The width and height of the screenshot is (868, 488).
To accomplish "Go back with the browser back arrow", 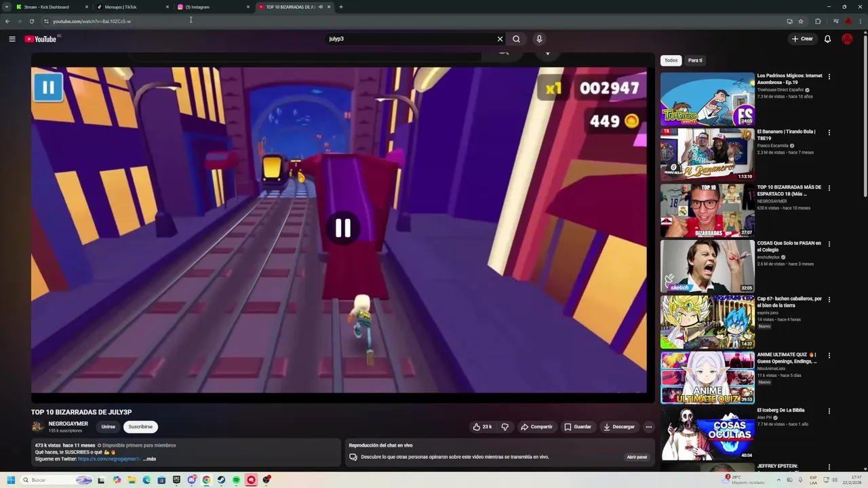I will coord(7,21).
